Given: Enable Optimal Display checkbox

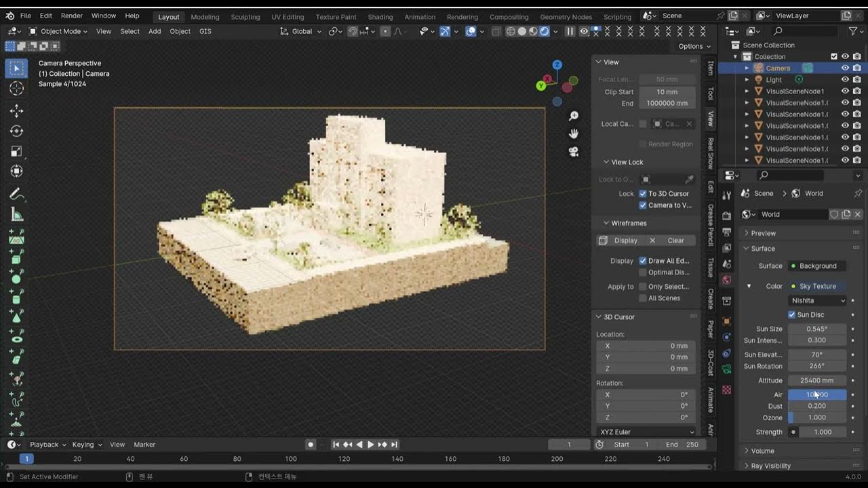Looking at the screenshot, I should (643, 272).
